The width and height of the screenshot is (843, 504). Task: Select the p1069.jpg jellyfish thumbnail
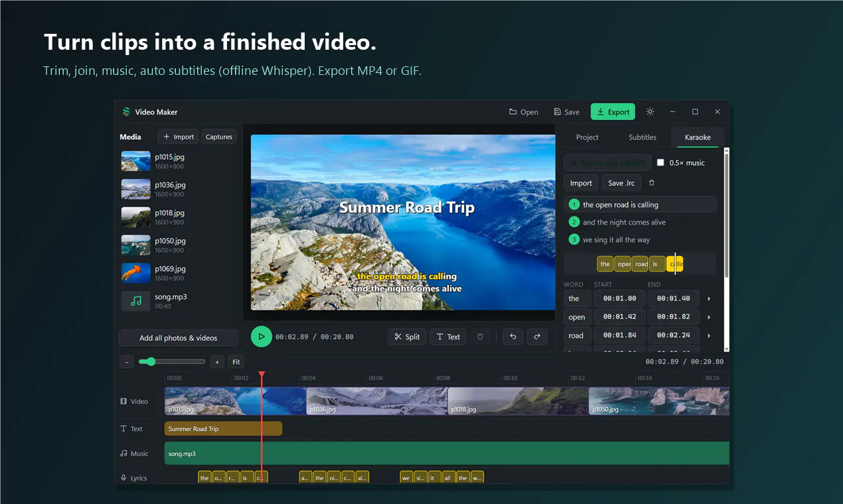coord(136,273)
